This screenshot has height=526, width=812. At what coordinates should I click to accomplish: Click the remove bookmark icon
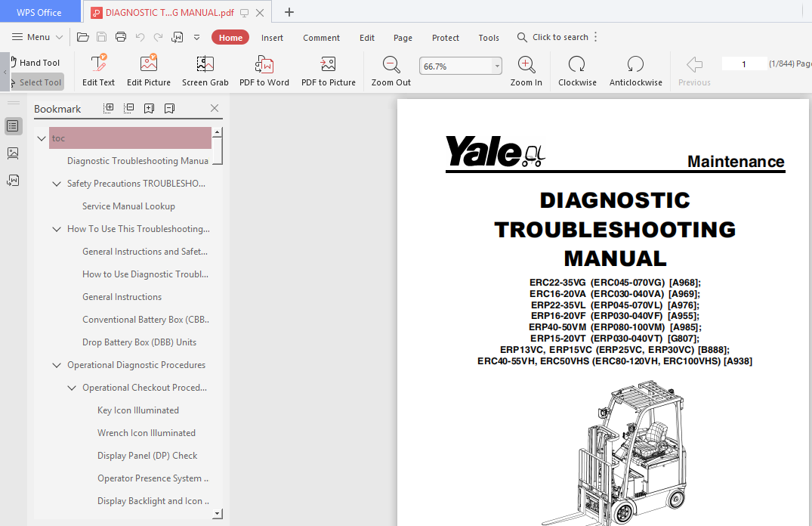pos(169,108)
